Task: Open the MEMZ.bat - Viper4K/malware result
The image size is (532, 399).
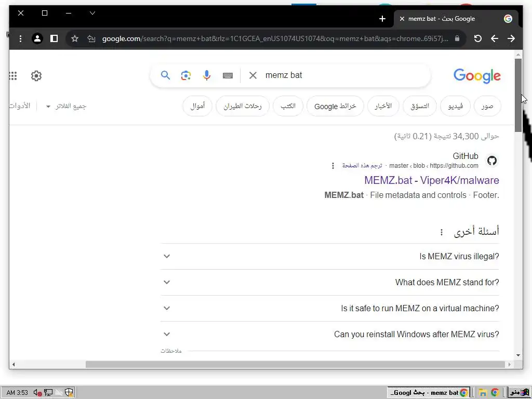Action: (432, 180)
